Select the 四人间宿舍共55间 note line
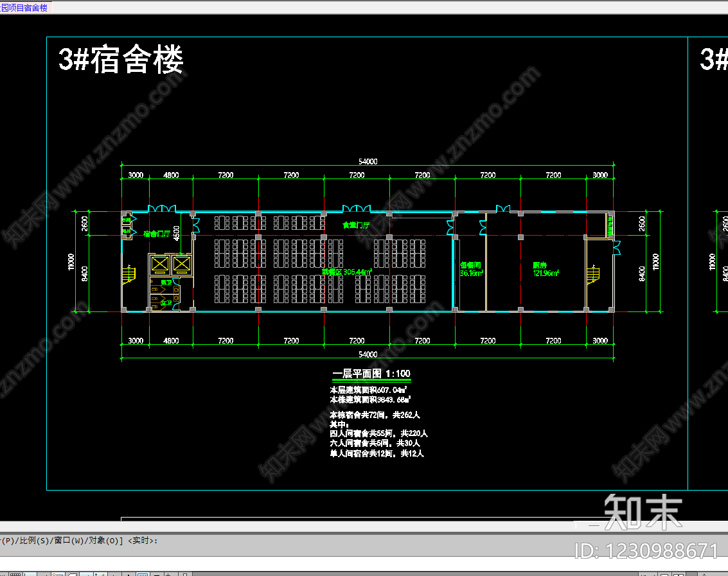 378,433
